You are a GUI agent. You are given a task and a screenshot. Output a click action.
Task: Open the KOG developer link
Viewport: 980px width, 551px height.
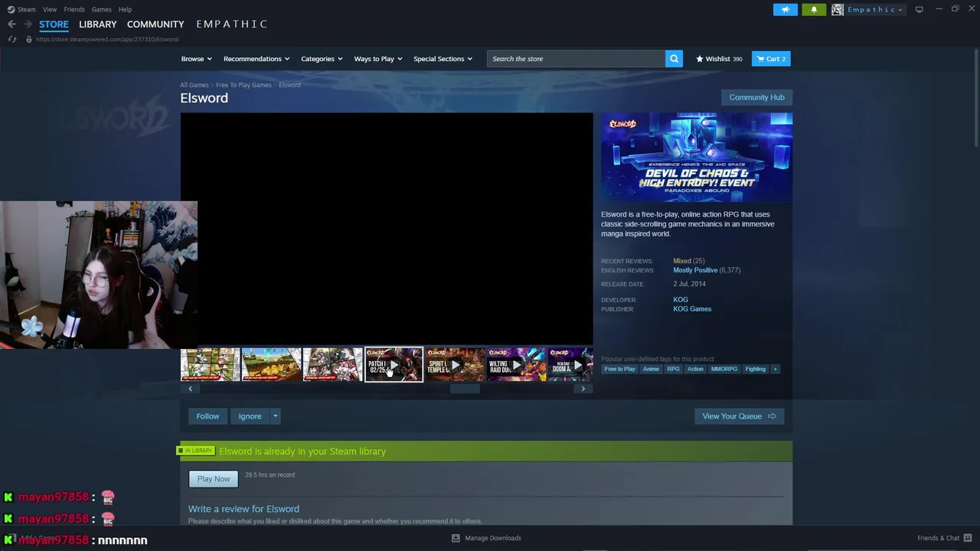tap(681, 300)
